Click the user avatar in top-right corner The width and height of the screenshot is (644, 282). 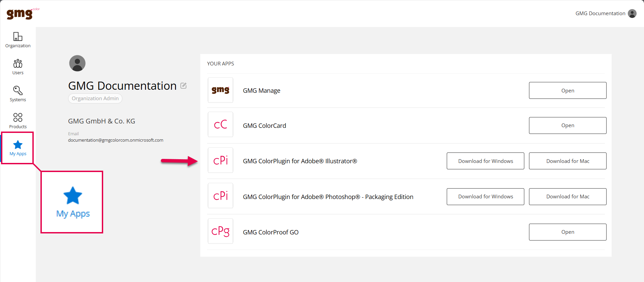point(632,13)
